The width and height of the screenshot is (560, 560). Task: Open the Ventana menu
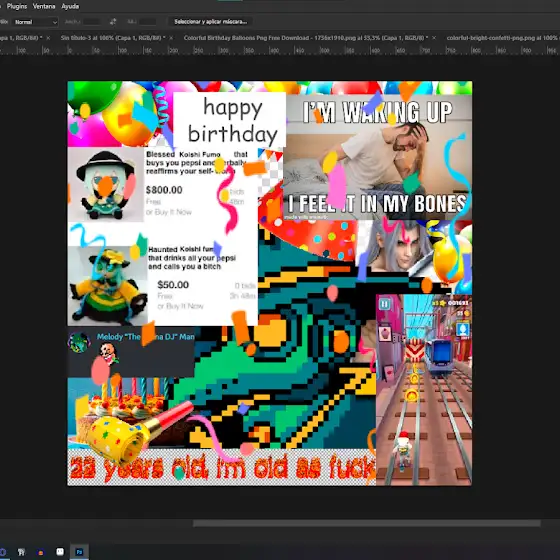tap(44, 6)
